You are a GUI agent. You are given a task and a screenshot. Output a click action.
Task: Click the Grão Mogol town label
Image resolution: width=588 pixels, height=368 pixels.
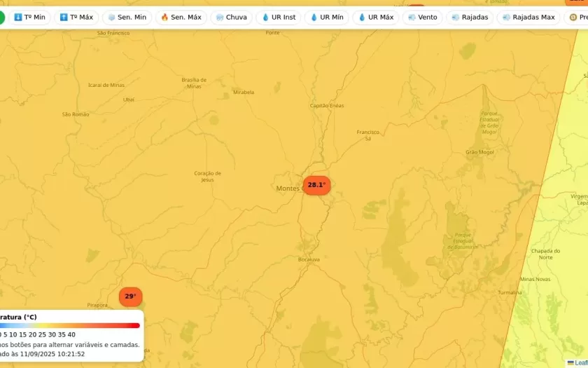[479, 152]
